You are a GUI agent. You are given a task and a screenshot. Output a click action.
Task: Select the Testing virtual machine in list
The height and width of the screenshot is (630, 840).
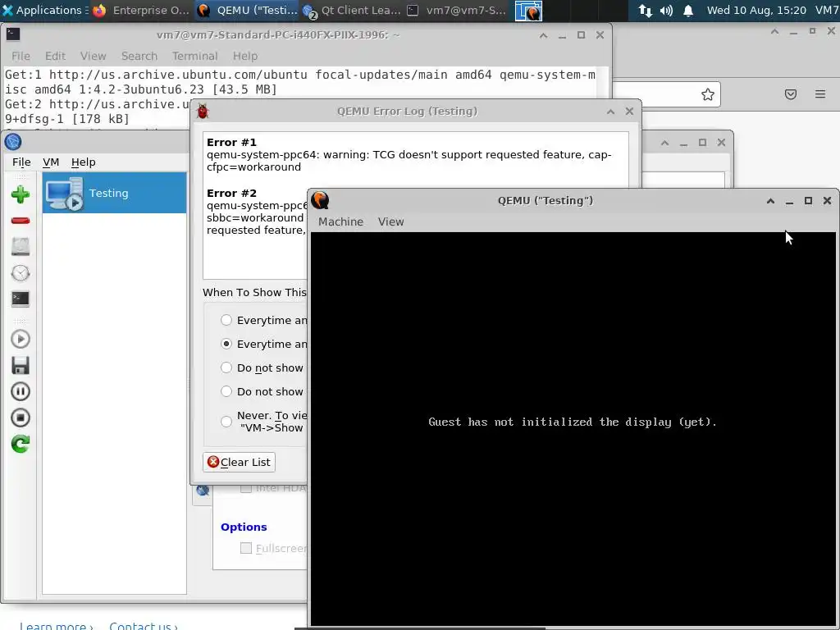(114, 193)
